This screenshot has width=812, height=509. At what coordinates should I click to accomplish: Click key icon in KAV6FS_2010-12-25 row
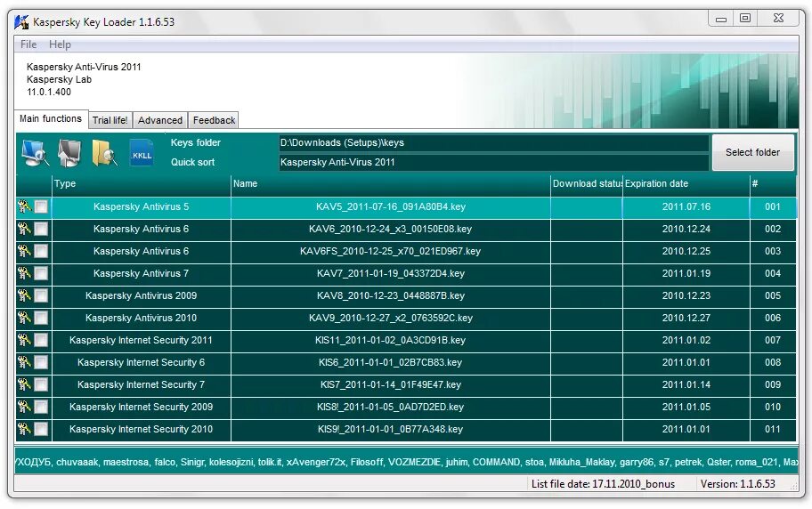[24, 251]
